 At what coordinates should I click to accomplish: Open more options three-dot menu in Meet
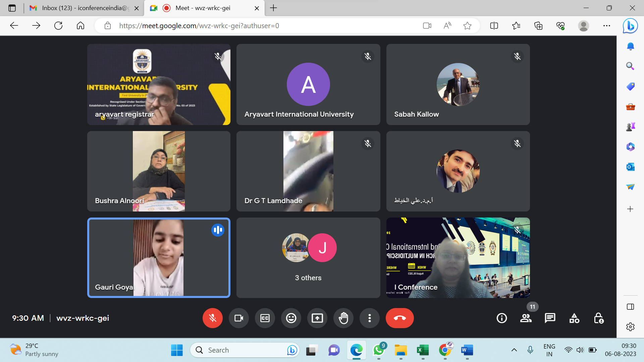(x=369, y=318)
